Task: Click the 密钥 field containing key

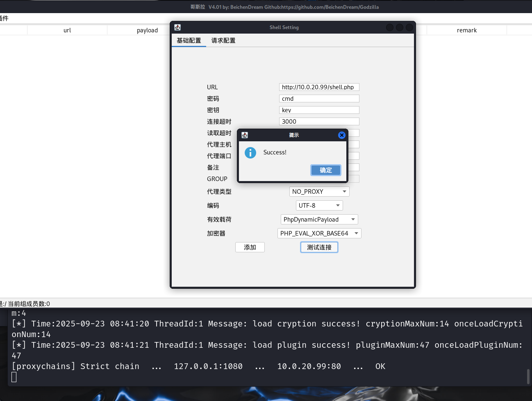Action: pos(319,110)
